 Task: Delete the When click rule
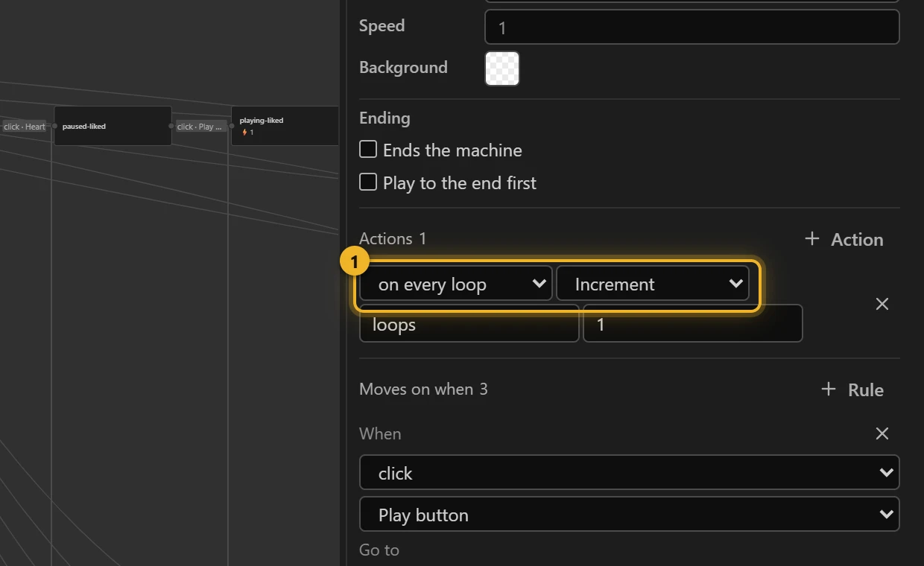(882, 433)
